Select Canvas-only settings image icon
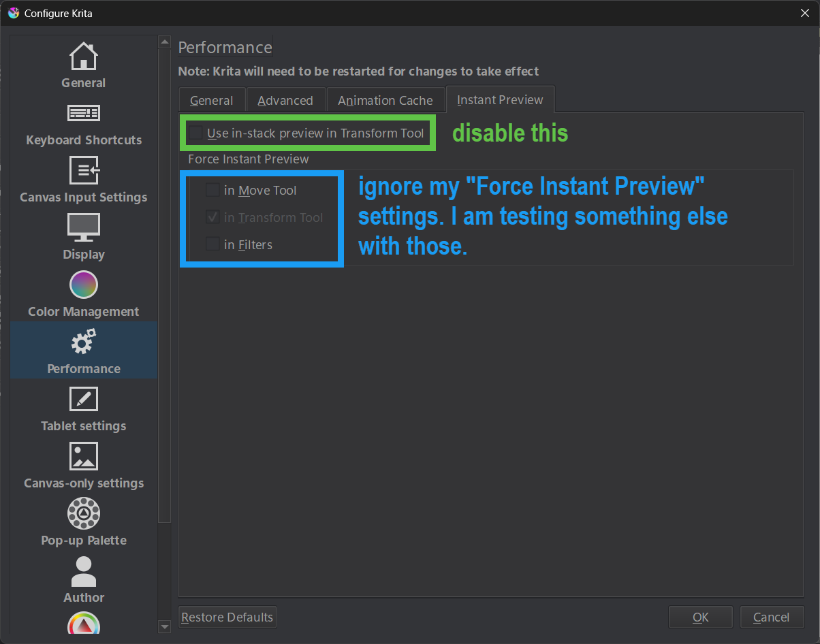 coord(84,456)
